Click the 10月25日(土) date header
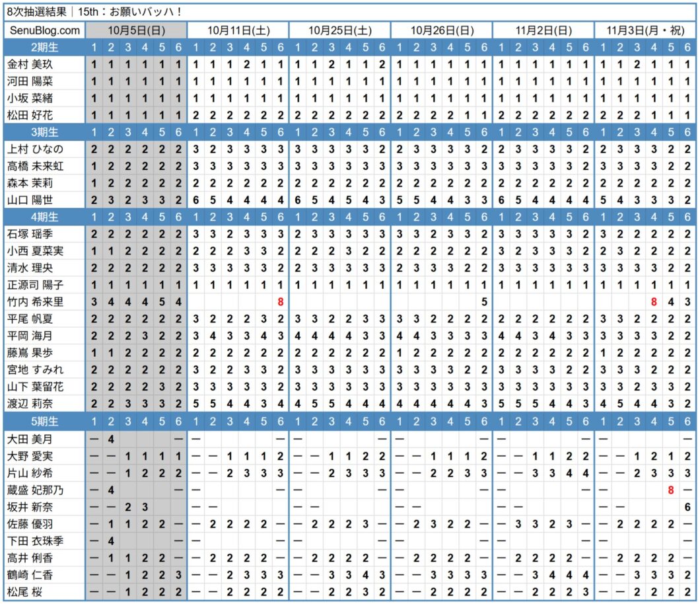Image resolution: width=700 pixels, height=604 pixels. tap(340, 31)
